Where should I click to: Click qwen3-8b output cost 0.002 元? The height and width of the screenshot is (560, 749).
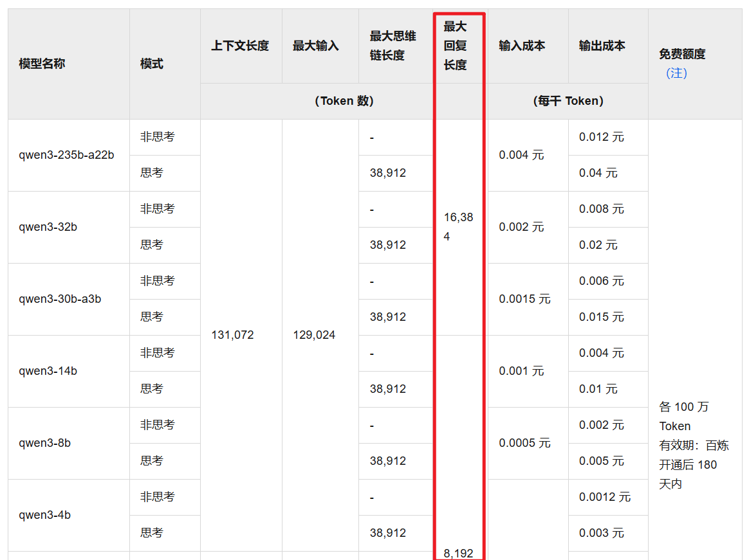602,426
